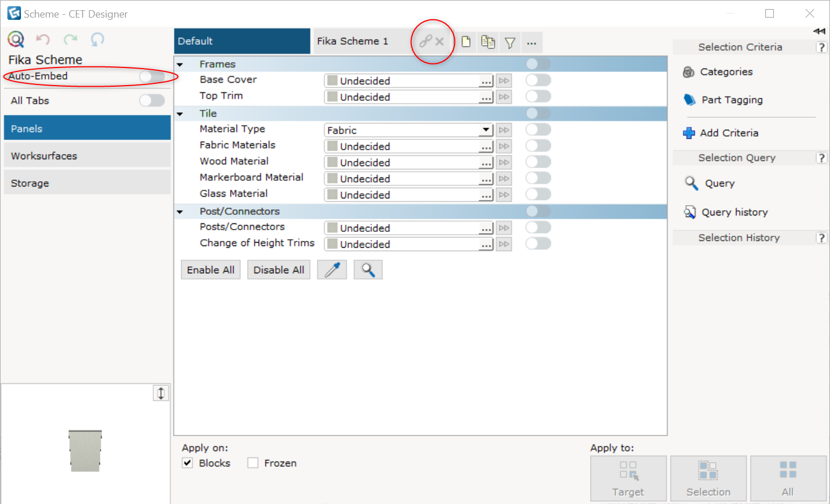Screen dimensions: 830x504
Task: Click the Add Criteria link
Action: (x=729, y=133)
